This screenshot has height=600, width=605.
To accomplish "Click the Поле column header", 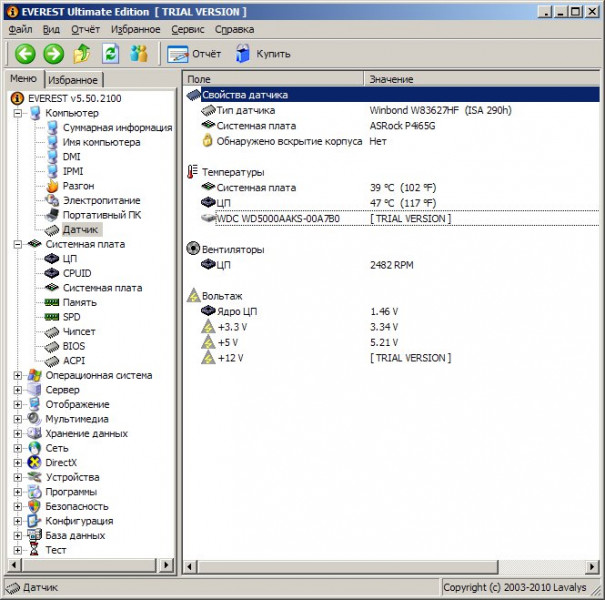I will [x=273, y=79].
